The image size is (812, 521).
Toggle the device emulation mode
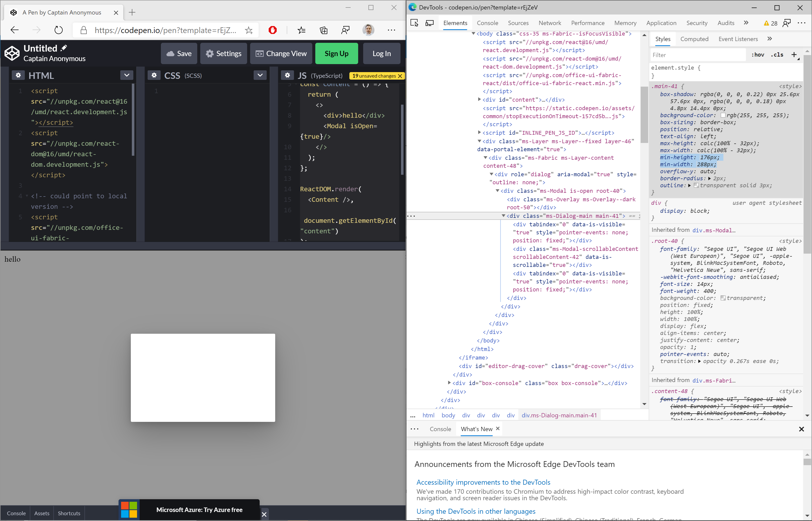click(x=429, y=23)
